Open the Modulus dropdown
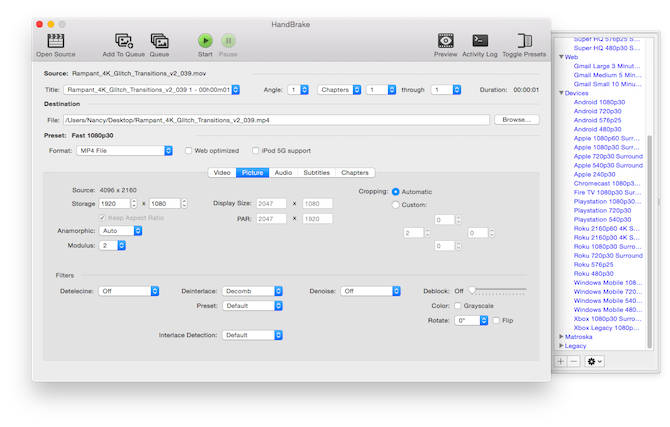Screen dimensions: 670x427 coord(112,245)
